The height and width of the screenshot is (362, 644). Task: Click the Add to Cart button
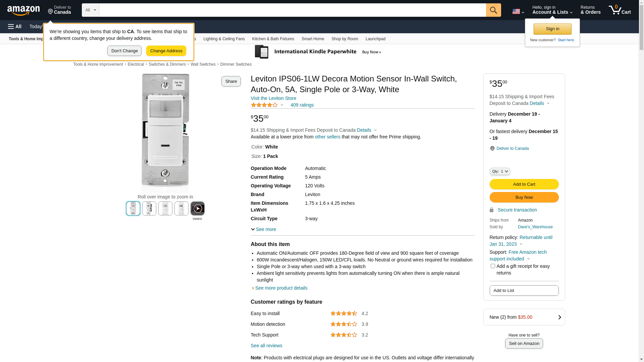[x=524, y=184]
